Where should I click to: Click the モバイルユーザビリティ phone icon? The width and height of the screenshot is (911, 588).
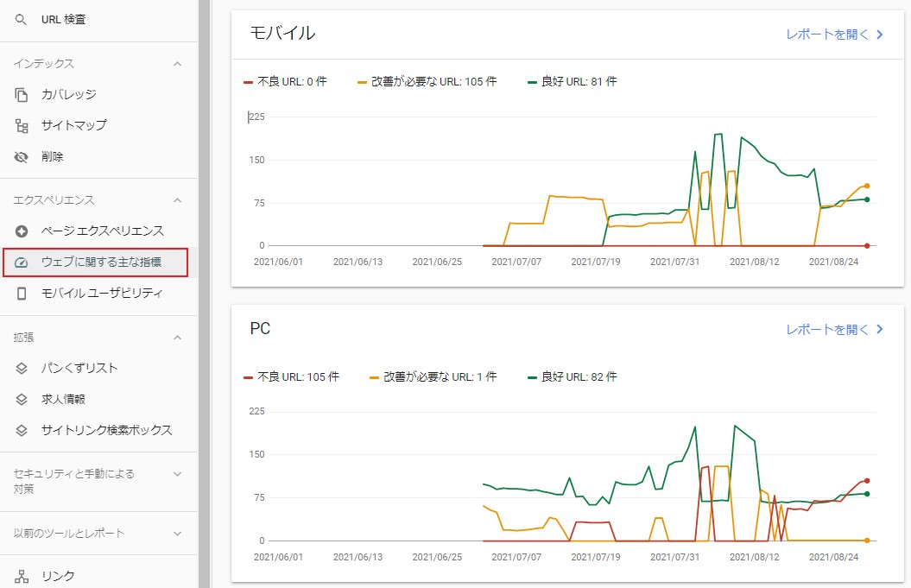pyautogui.click(x=22, y=294)
